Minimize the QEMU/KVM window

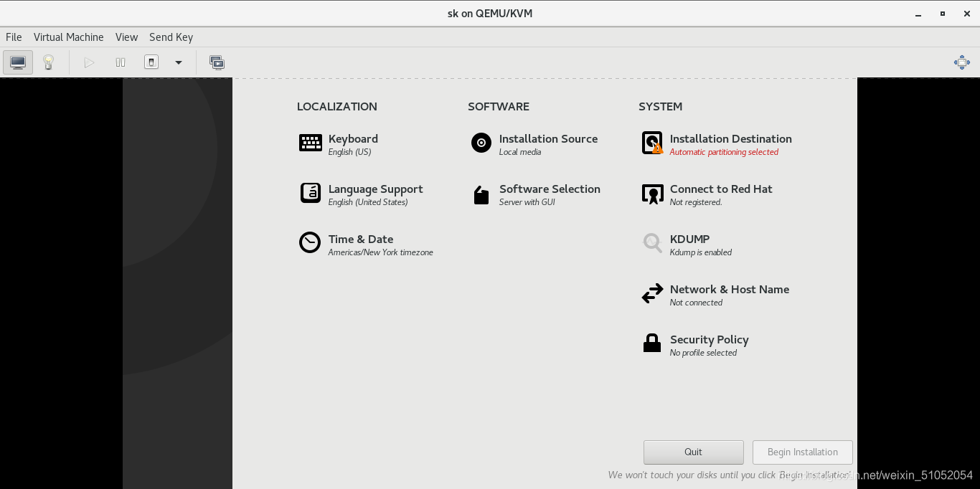click(918, 14)
